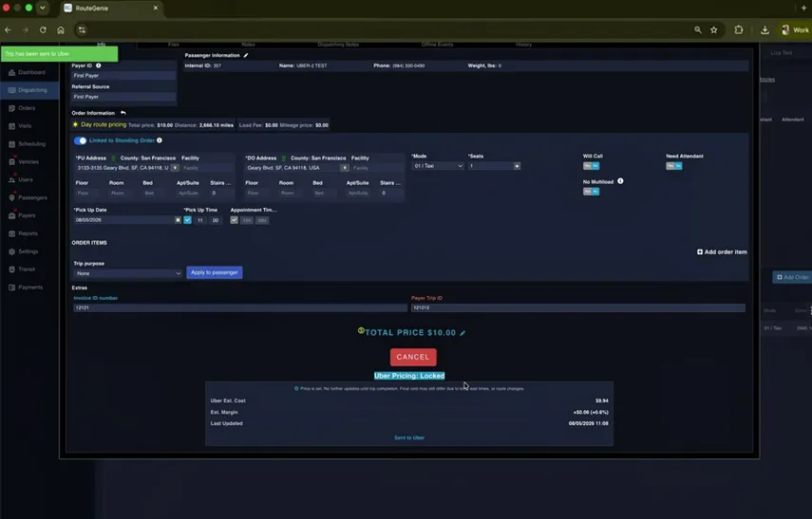
Task: Toggle the Will Call switch
Action: tap(591, 166)
